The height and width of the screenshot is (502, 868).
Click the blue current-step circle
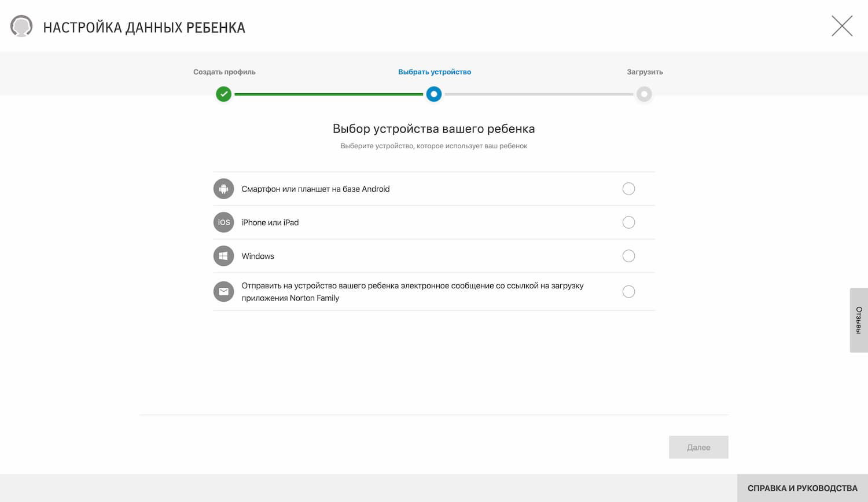click(433, 94)
